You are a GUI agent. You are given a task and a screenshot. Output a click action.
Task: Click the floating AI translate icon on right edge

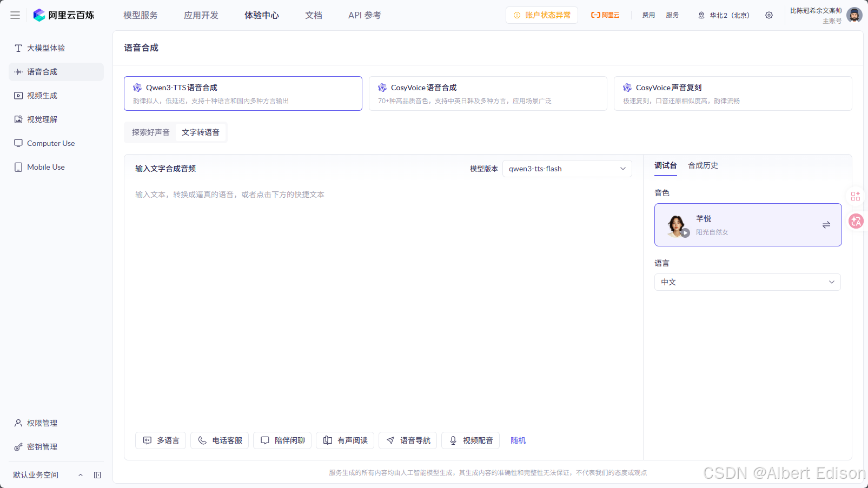click(x=856, y=221)
